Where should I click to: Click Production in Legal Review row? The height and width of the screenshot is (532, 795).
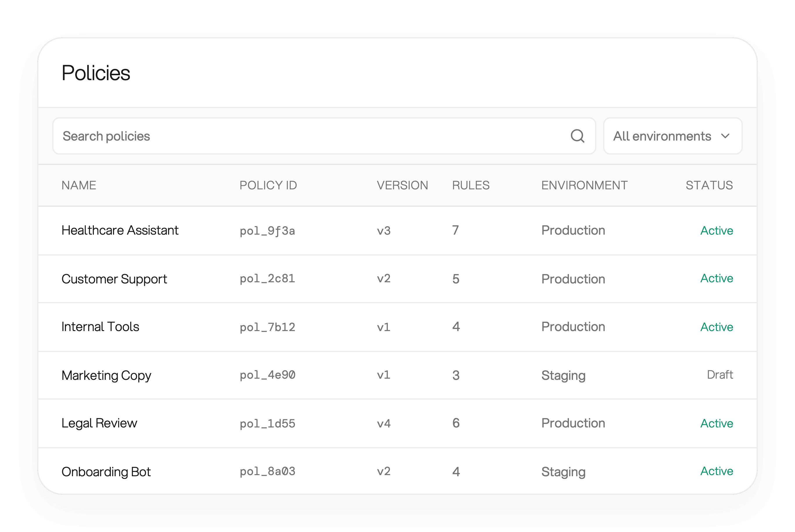point(573,423)
